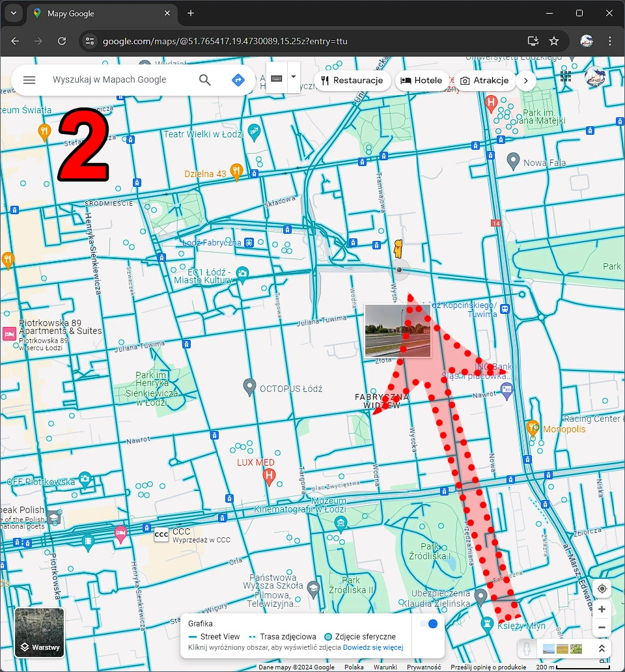Open a new browser tab
Screen dimensions: 625x672
pos(191,13)
